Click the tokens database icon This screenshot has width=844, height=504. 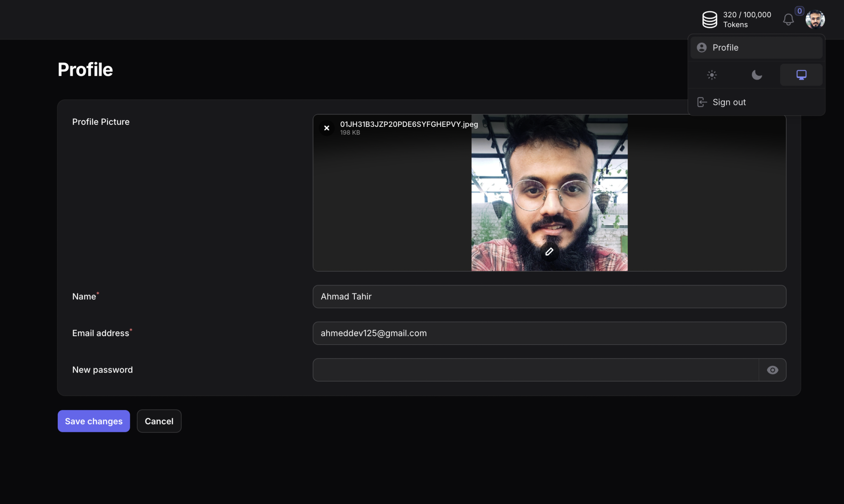click(710, 19)
